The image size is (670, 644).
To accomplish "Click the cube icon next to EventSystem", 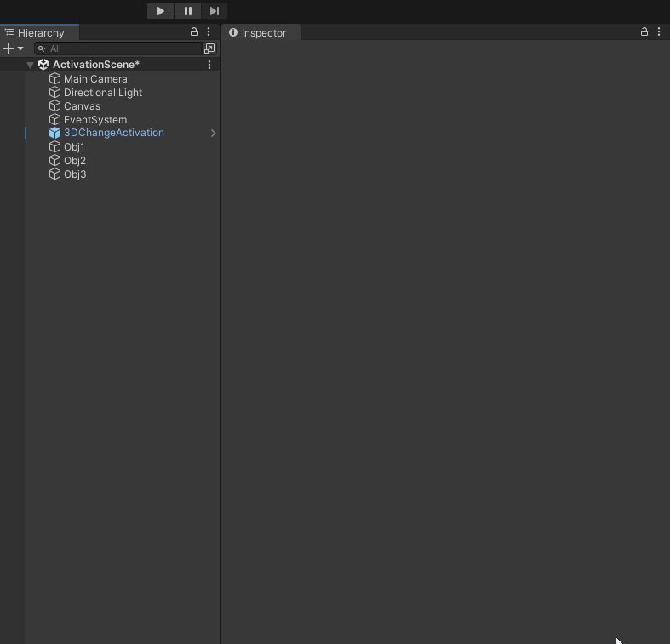I will (54, 120).
